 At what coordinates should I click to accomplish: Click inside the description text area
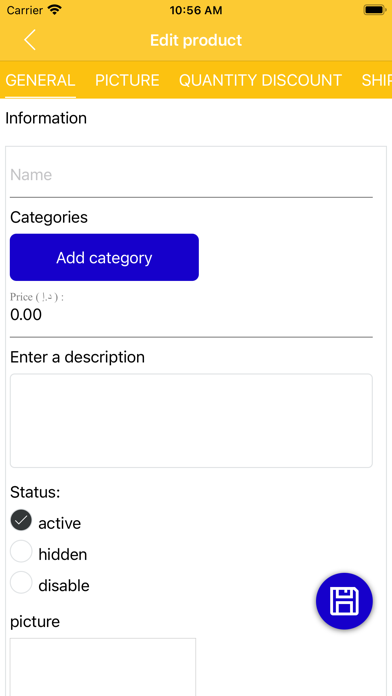[x=191, y=421]
